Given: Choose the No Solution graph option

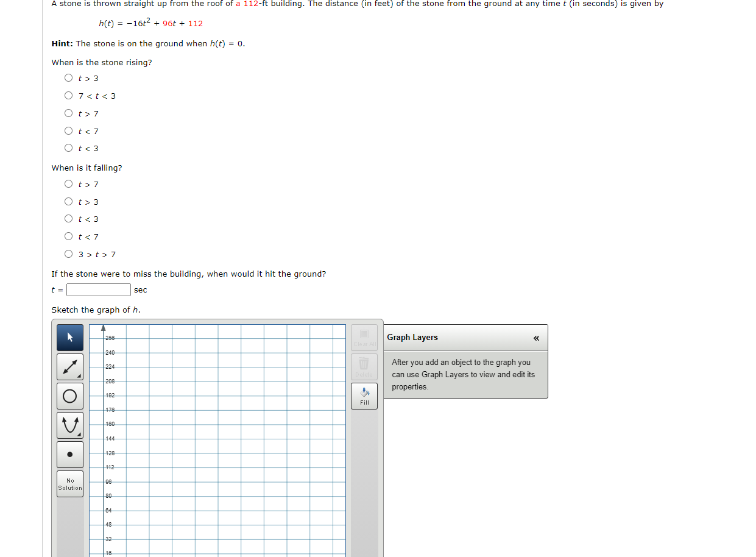Looking at the screenshot, I should coord(70,484).
